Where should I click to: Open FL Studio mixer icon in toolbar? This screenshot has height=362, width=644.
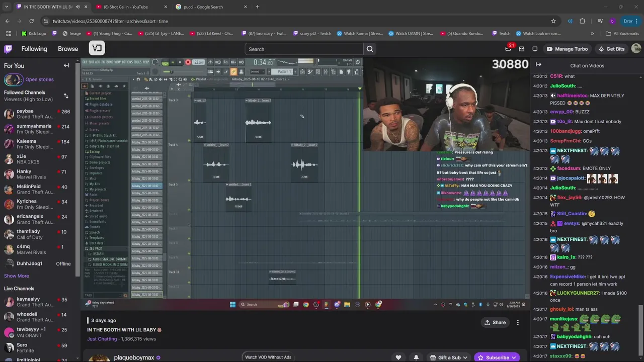tap(326, 71)
